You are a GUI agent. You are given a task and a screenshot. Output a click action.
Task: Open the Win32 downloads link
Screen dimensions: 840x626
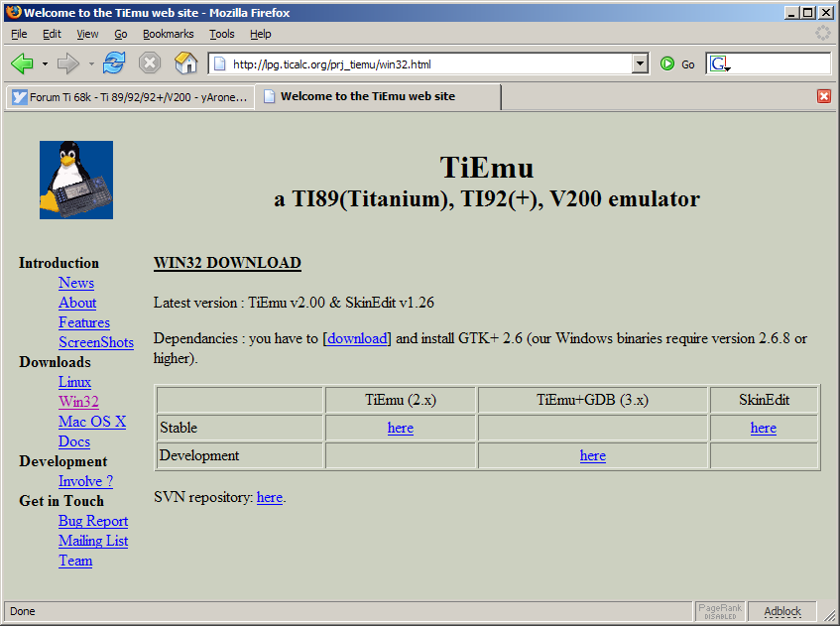pos(78,402)
